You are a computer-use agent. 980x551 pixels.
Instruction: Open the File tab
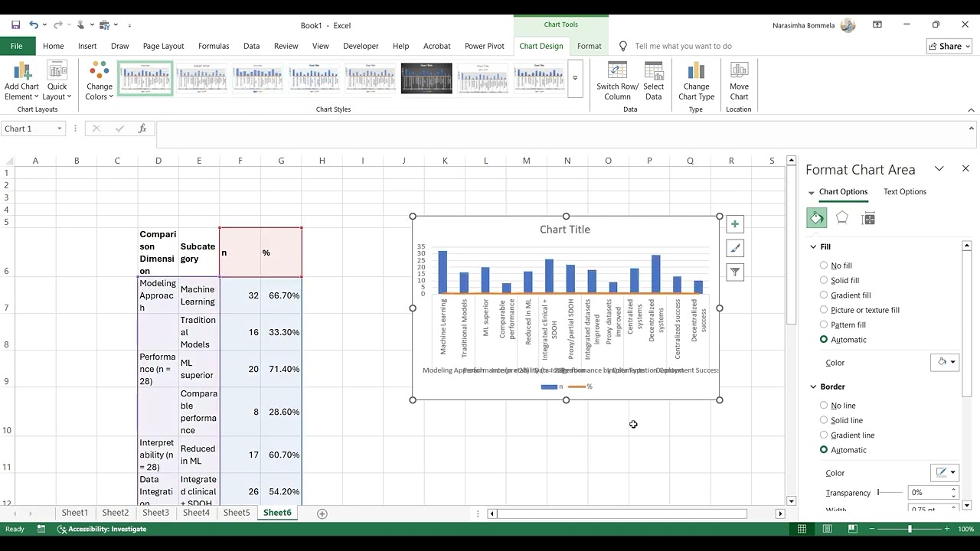tap(16, 46)
